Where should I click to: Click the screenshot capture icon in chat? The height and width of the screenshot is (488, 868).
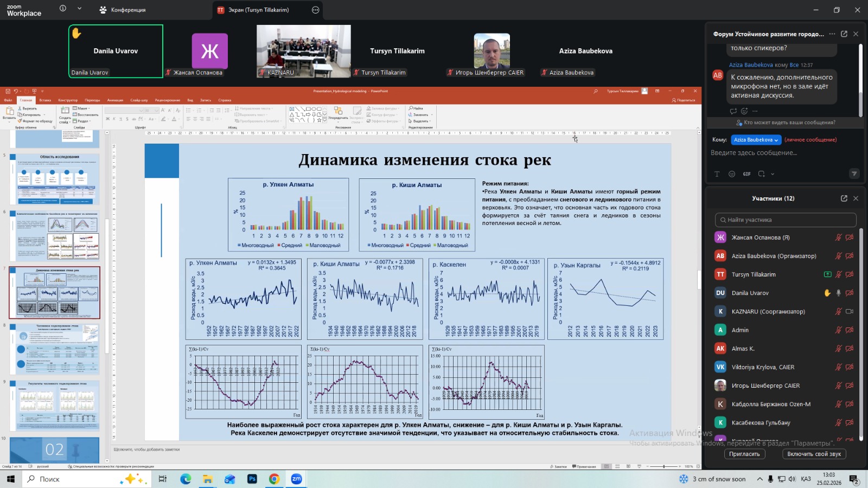(762, 174)
